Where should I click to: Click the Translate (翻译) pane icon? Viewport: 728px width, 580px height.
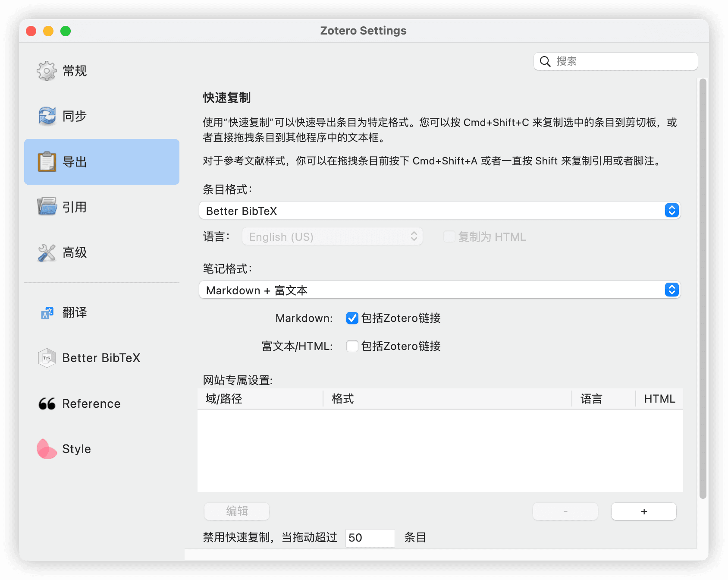[x=47, y=313]
